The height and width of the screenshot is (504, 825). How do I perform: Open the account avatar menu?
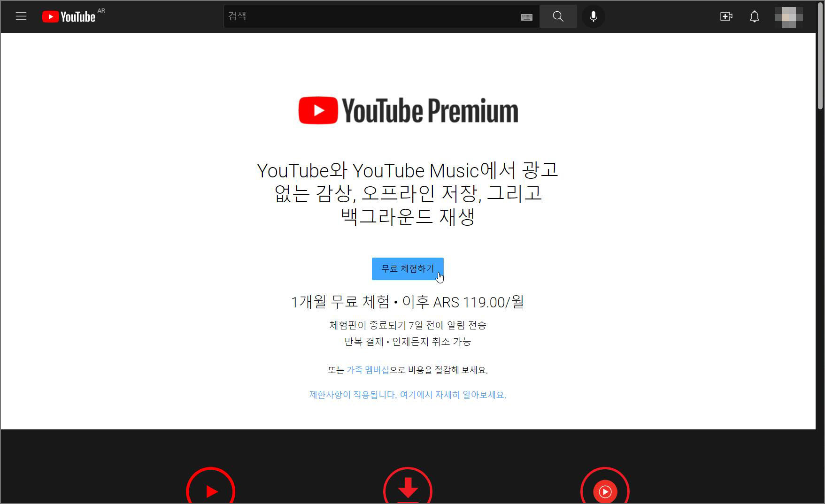tap(789, 17)
